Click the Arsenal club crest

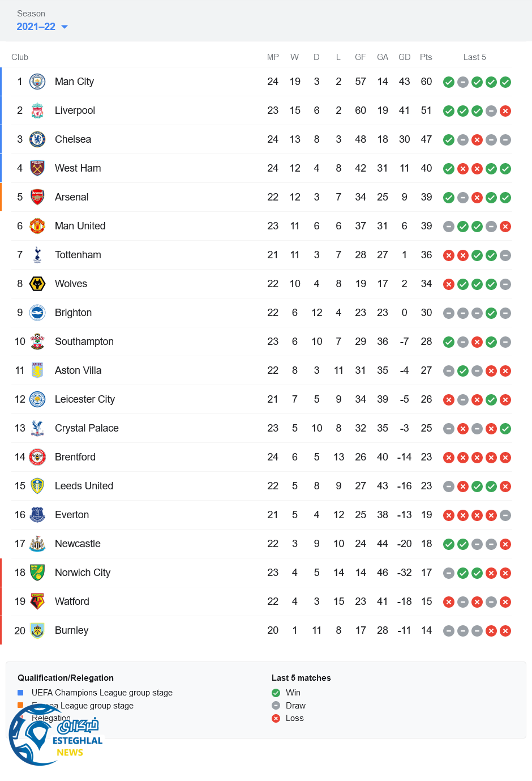(37, 197)
